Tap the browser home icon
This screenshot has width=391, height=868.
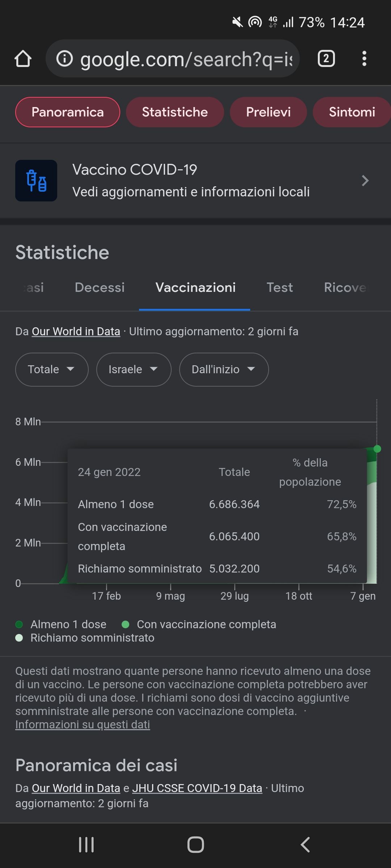point(23,59)
